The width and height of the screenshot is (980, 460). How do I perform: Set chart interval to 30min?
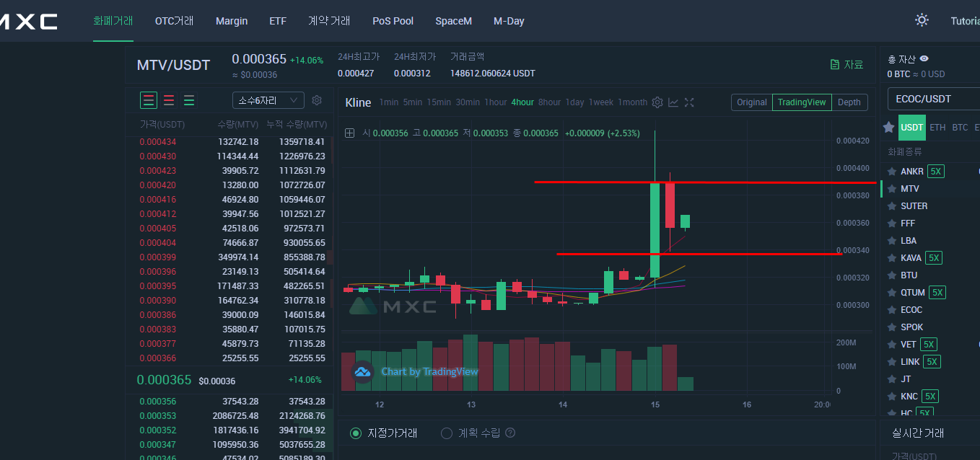[x=468, y=102]
